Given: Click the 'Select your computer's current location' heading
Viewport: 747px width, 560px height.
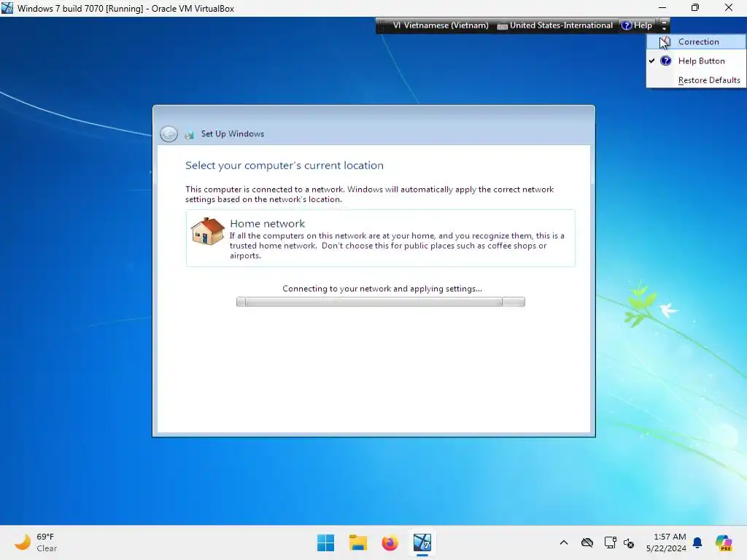Looking at the screenshot, I should point(285,166).
